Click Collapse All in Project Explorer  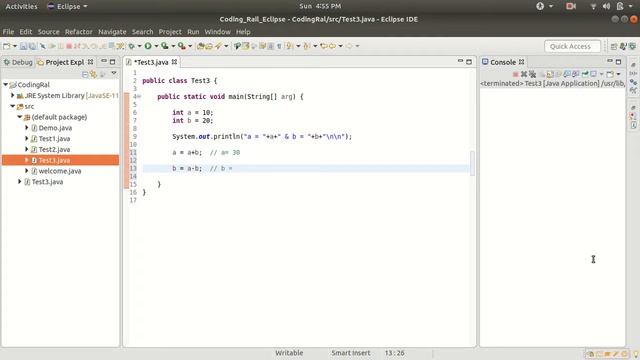point(85,74)
